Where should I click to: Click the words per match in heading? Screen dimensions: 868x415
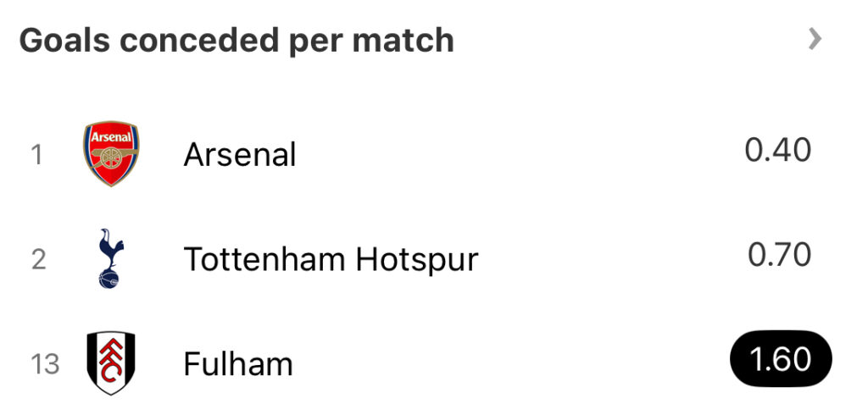click(x=372, y=40)
